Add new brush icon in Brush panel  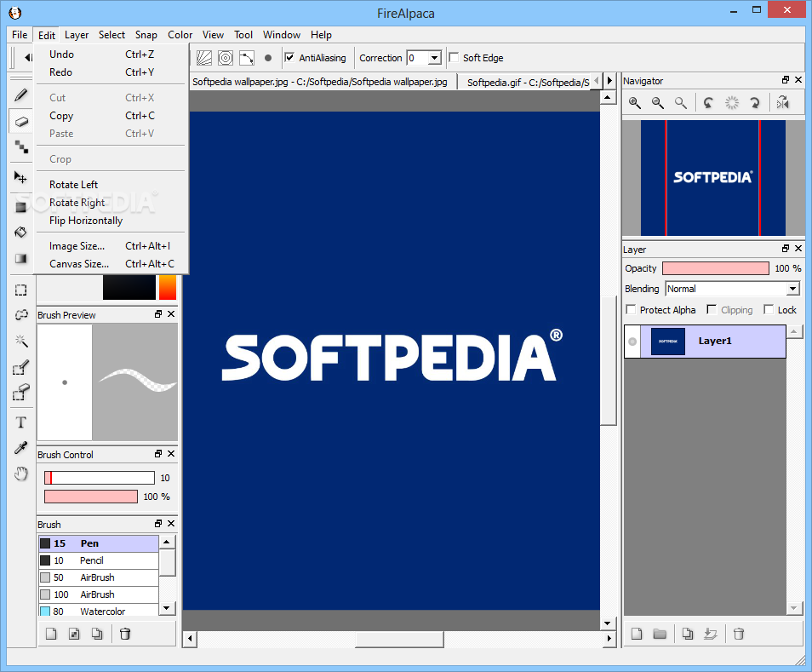coord(51,634)
